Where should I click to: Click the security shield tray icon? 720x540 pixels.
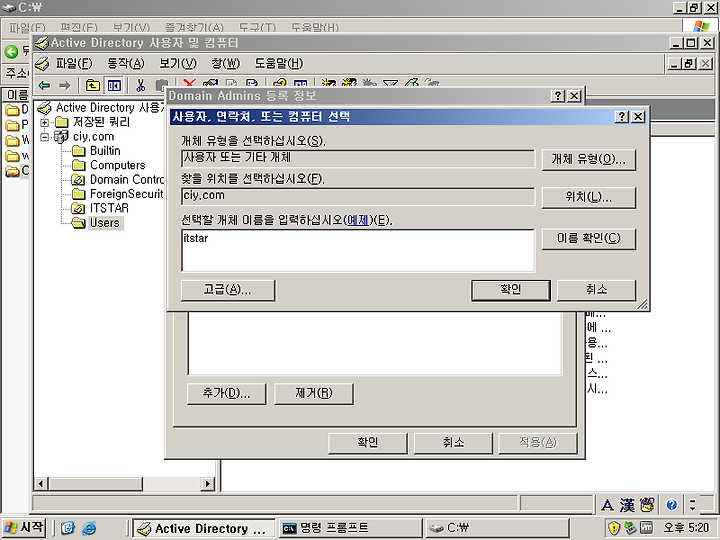[614, 528]
